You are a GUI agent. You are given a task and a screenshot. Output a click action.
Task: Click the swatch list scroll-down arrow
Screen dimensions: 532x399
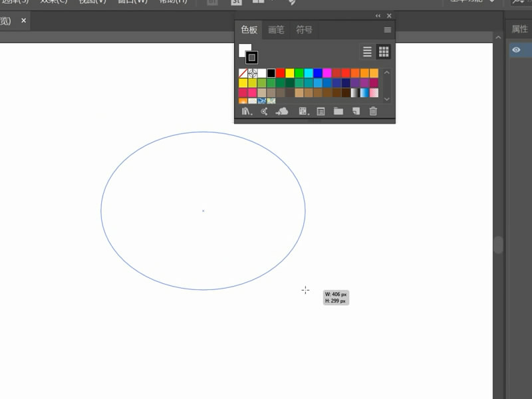click(x=386, y=99)
